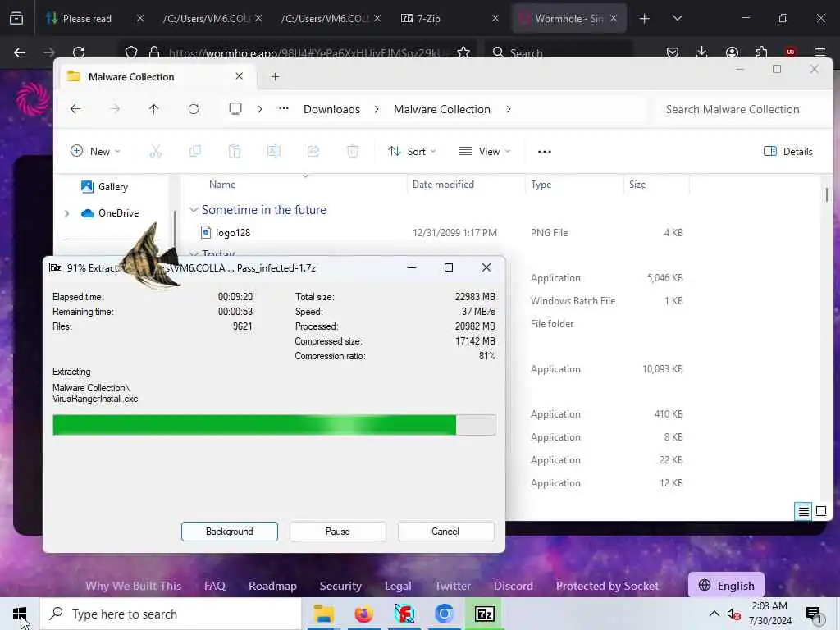This screenshot has height=630, width=840.
Task: List all Firefox tabs dropdown
Action: (x=677, y=18)
